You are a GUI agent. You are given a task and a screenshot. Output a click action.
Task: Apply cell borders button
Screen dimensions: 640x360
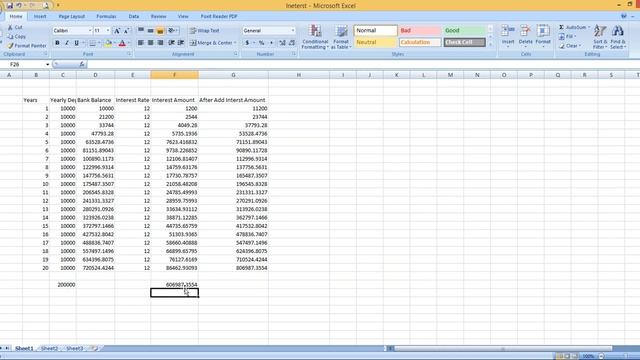tap(92, 43)
